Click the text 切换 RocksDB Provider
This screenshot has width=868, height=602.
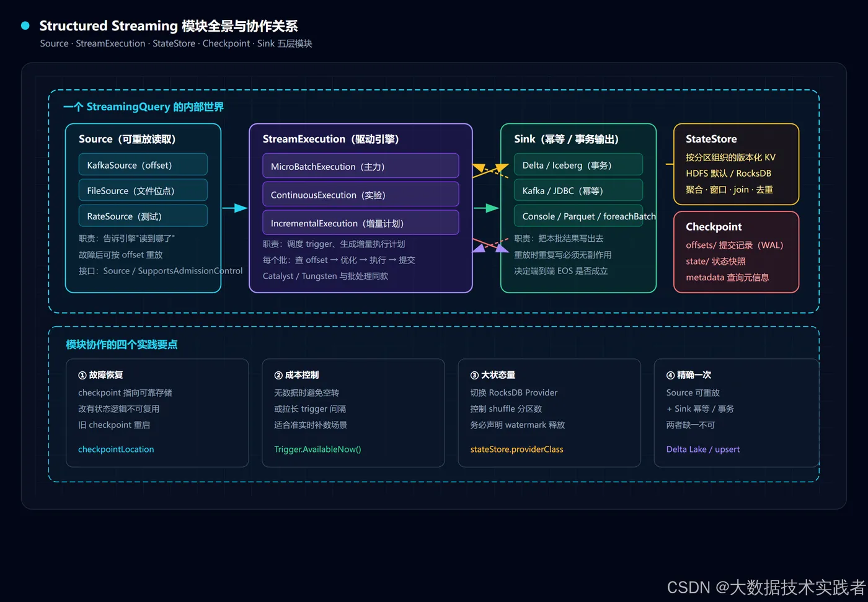514,392
